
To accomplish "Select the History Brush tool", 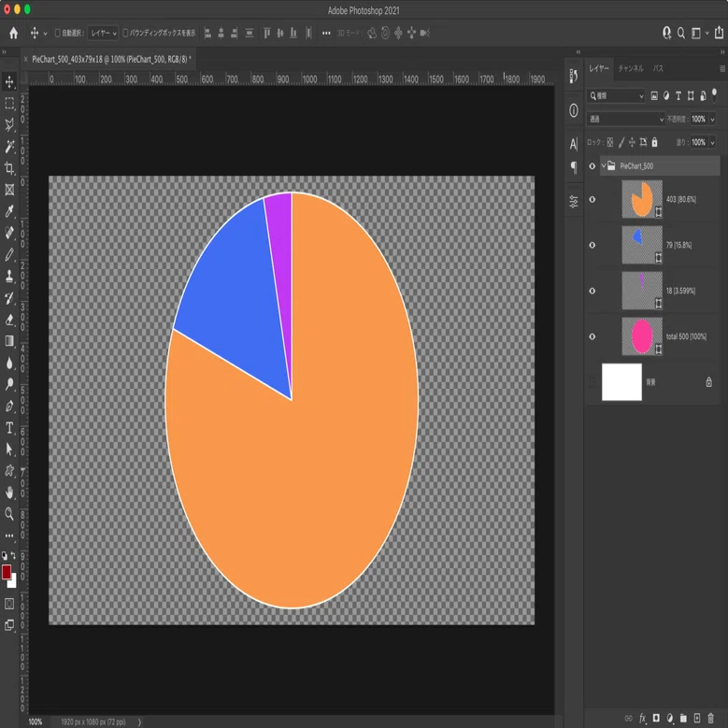I will coord(9,297).
